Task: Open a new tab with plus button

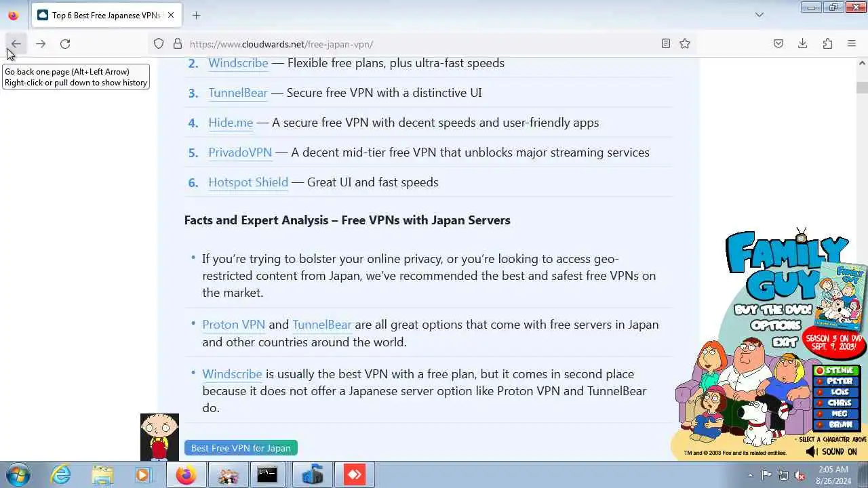Action: [197, 15]
